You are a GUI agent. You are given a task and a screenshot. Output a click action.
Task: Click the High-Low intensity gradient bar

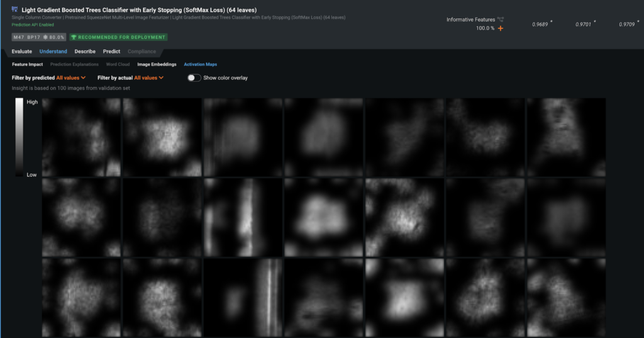(x=19, y=137)
